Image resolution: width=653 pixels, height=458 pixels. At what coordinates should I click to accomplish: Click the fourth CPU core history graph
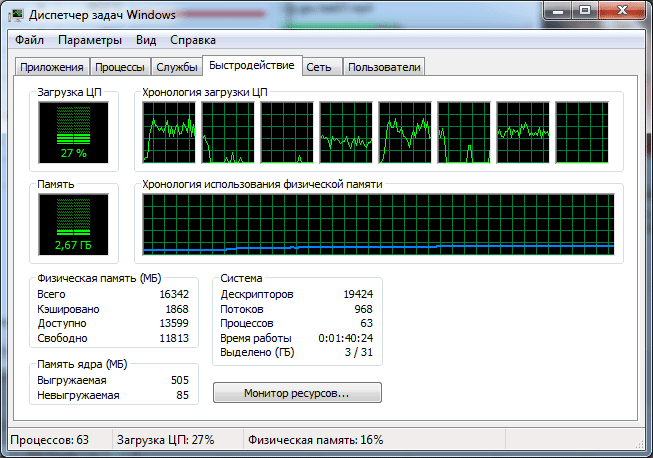[x=346, y=132]
